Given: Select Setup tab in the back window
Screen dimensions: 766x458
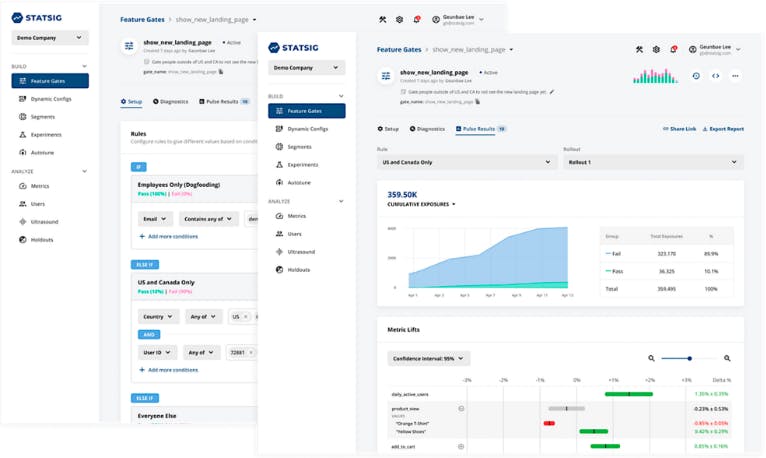Looking at the screenshot, I should [132, 101].
